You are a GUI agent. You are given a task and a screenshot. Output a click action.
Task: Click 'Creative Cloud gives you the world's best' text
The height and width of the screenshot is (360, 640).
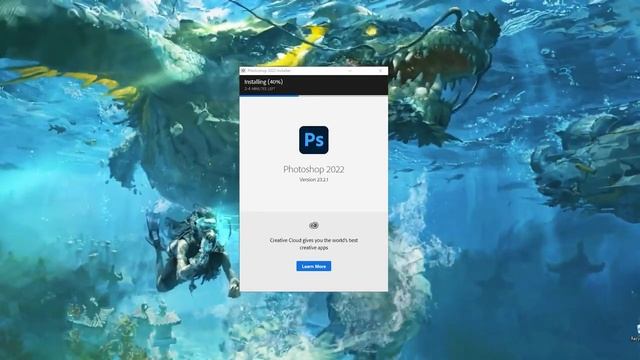313,240
